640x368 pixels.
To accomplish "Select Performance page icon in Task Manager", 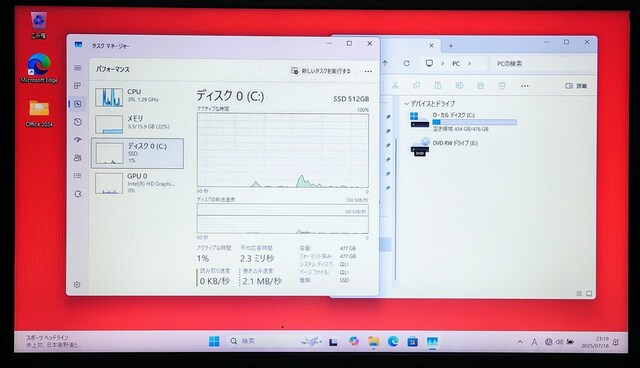I will pyautogui.click(x=78, y=104).
